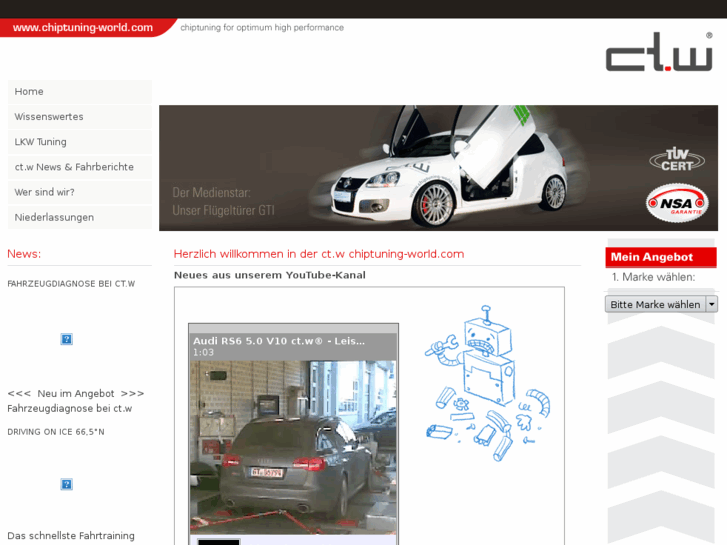The width and height of the screenshot is (727, 545).
Task: Click the 1:03 video duration text
Action: coord(203,353)
